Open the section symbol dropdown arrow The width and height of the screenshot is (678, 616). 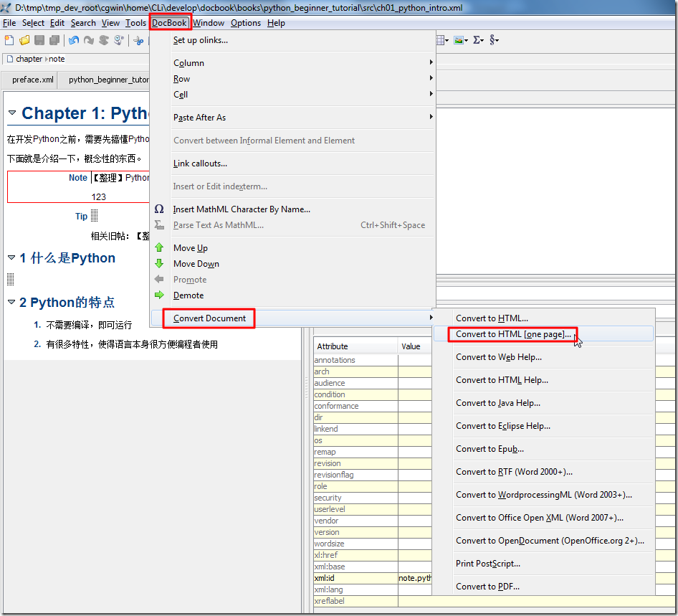[497, 41]
